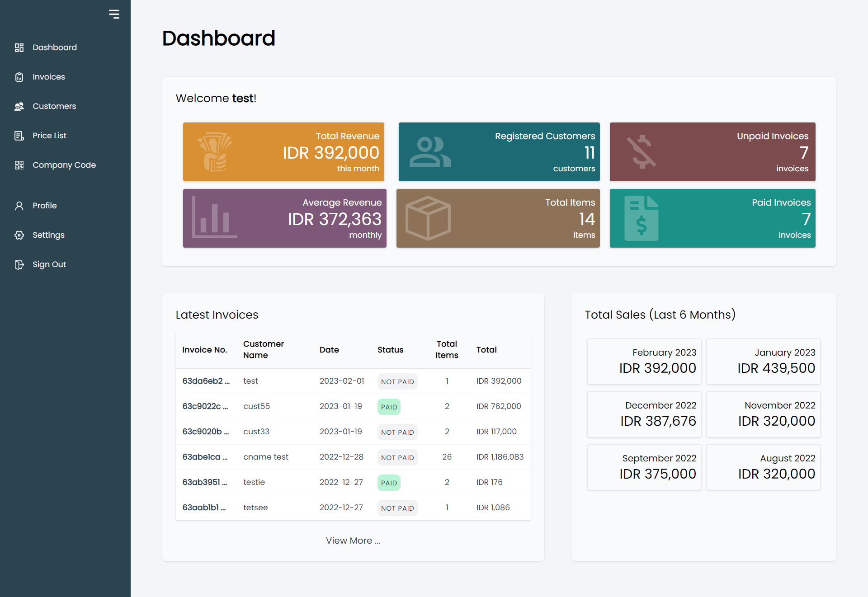Image resolution: width=868 pixels, height=597 pixels.
Task: Click the customer name testie
Action: pyautogui.click(x=254, y=482)
